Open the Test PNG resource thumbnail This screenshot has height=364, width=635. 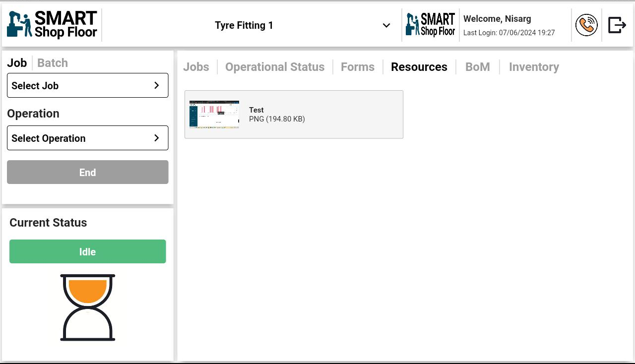(214, 115)
